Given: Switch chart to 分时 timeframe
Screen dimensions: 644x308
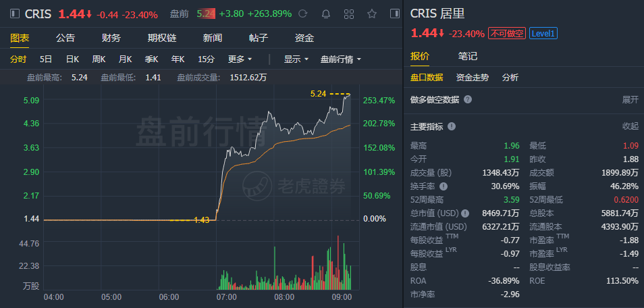Looking at the screenshot, I should tap(19, 59).
